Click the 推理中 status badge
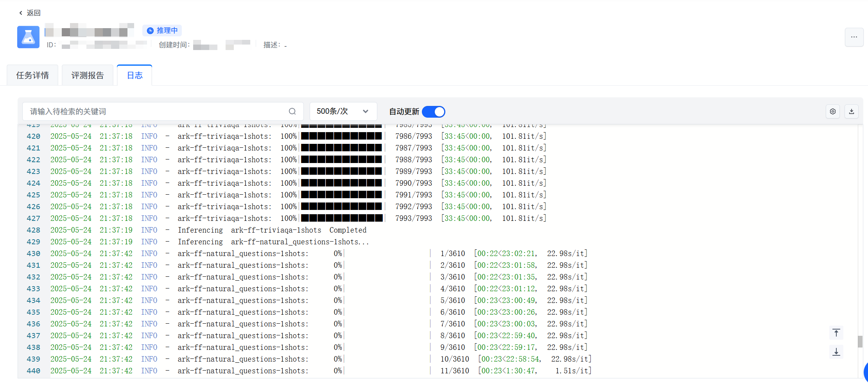The image size is (868, 387). 162,30
